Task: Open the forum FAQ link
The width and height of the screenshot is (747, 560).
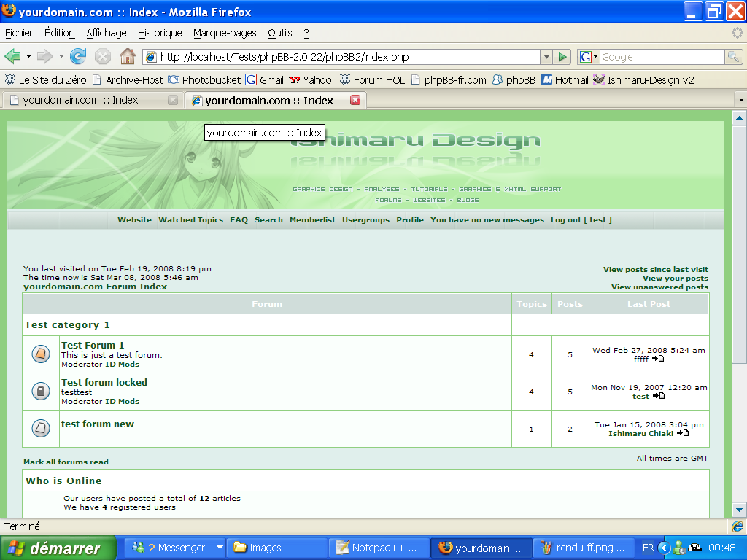Action: 239,220
